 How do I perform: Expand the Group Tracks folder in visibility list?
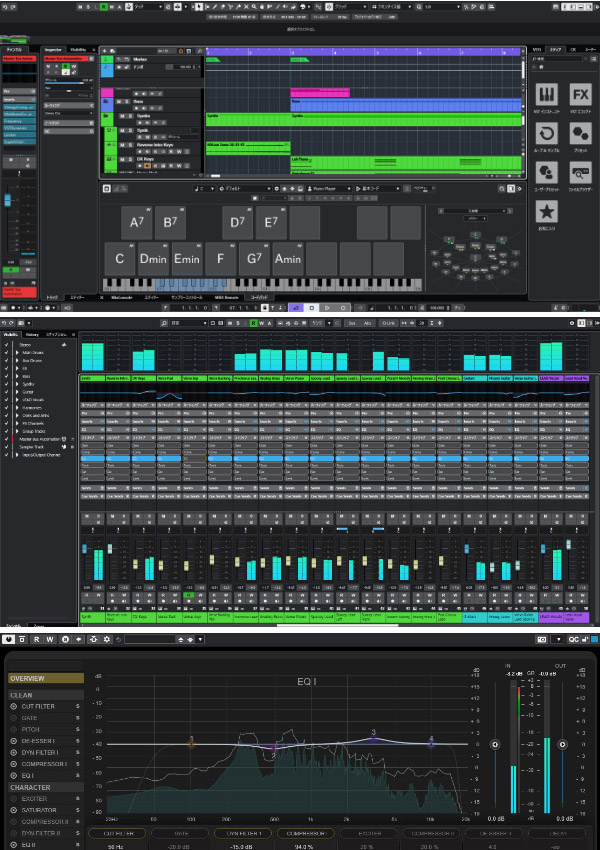pyautogui.click(x=17, y=432)
